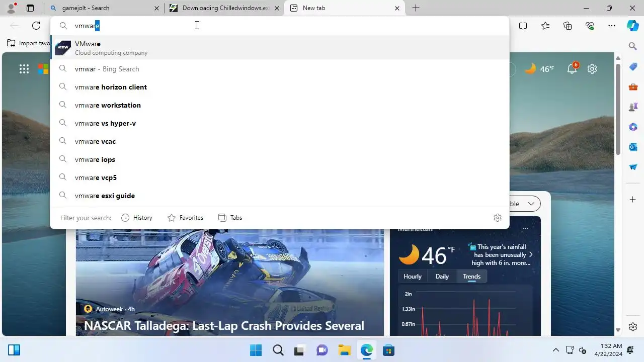644x362 pixels.
Task: Show hidden system tray icons
Action: click(x=556, y=350)
